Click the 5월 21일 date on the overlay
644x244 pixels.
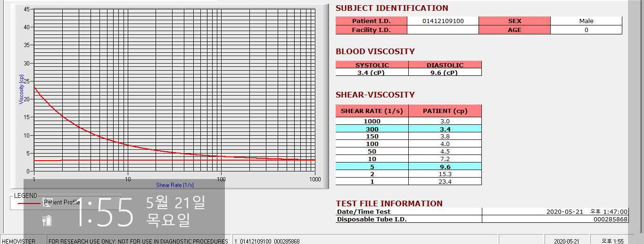(175, 203)
